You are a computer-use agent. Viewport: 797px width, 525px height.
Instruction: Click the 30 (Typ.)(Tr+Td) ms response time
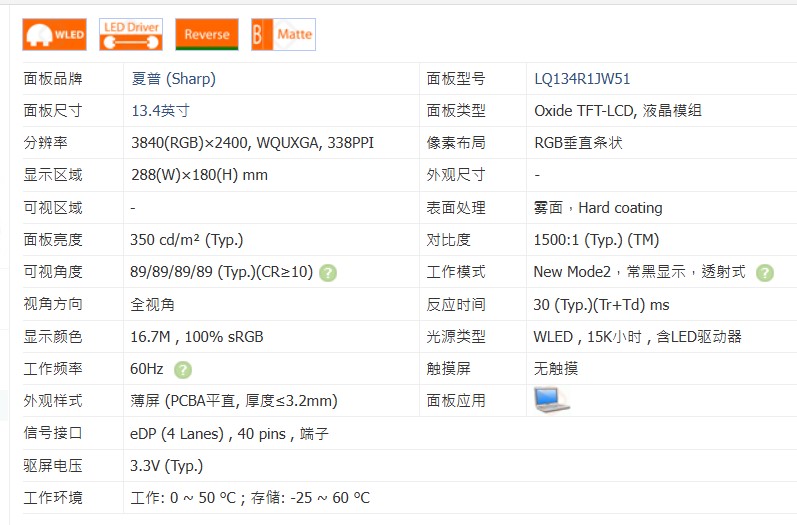601,305
